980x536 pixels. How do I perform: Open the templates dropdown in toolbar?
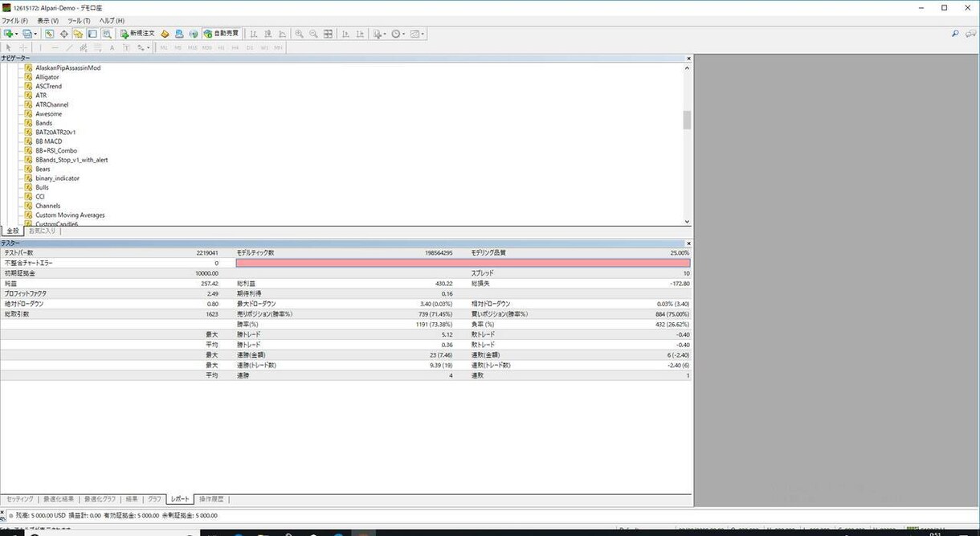418,34
